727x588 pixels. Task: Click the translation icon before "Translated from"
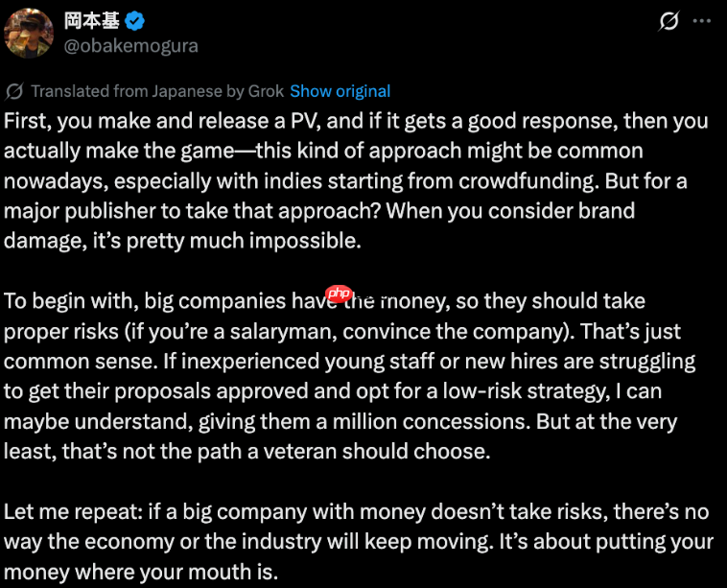pyautogui.click(x=14, y=91)
